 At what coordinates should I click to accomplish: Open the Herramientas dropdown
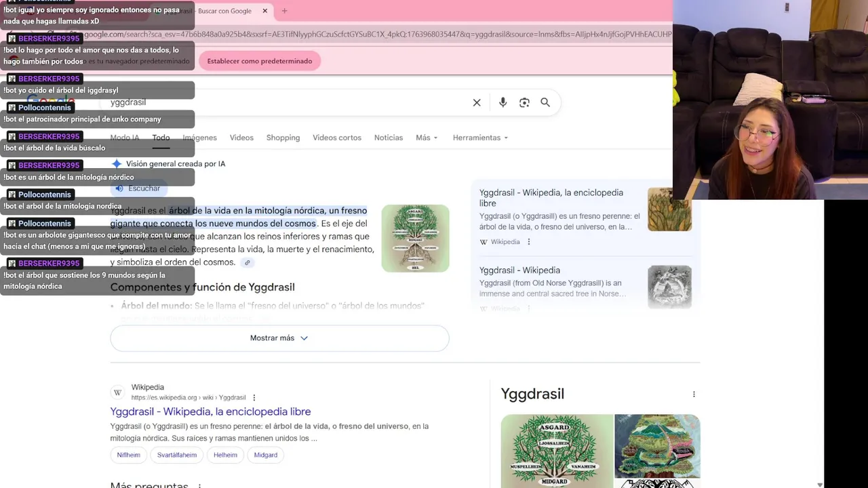[x=480, y=138]
